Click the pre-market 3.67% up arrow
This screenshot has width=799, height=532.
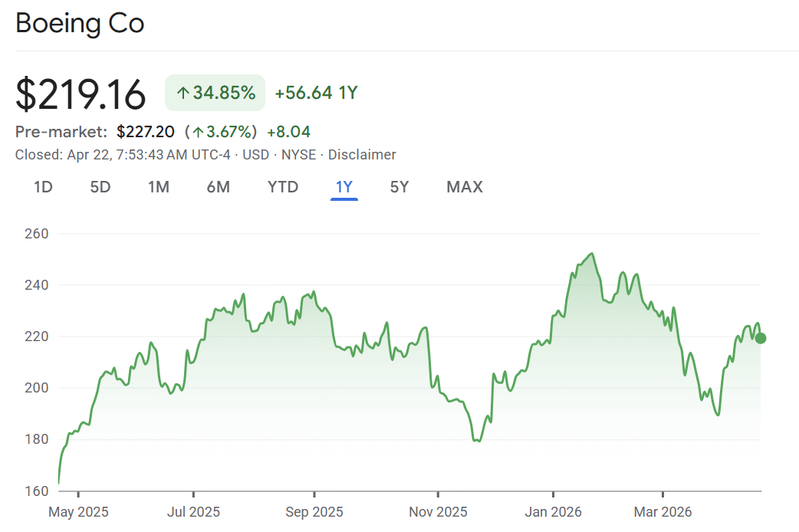(198, 133)
